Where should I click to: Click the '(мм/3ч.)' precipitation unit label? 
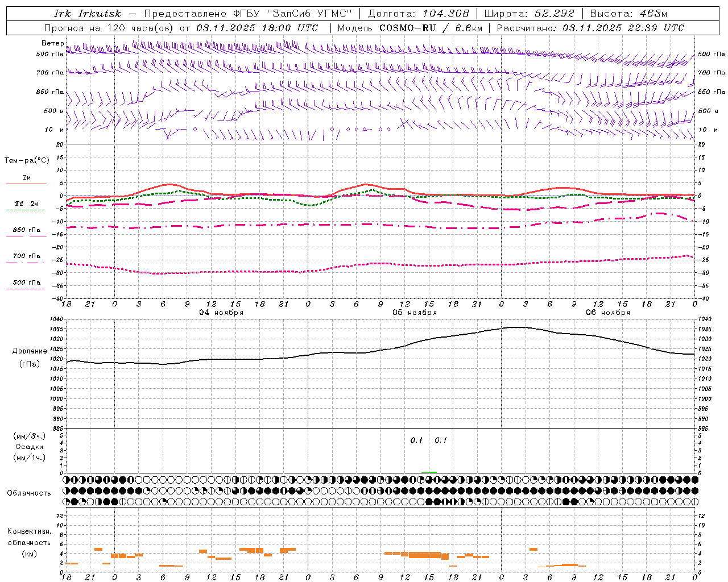pyautogui.click(x=30, y=436)
